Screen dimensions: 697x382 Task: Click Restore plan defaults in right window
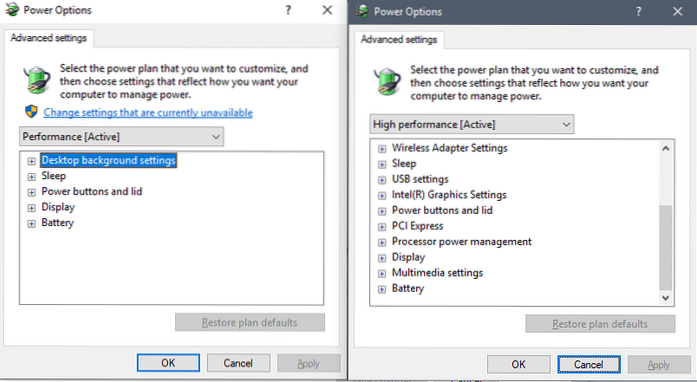[600, 324]
